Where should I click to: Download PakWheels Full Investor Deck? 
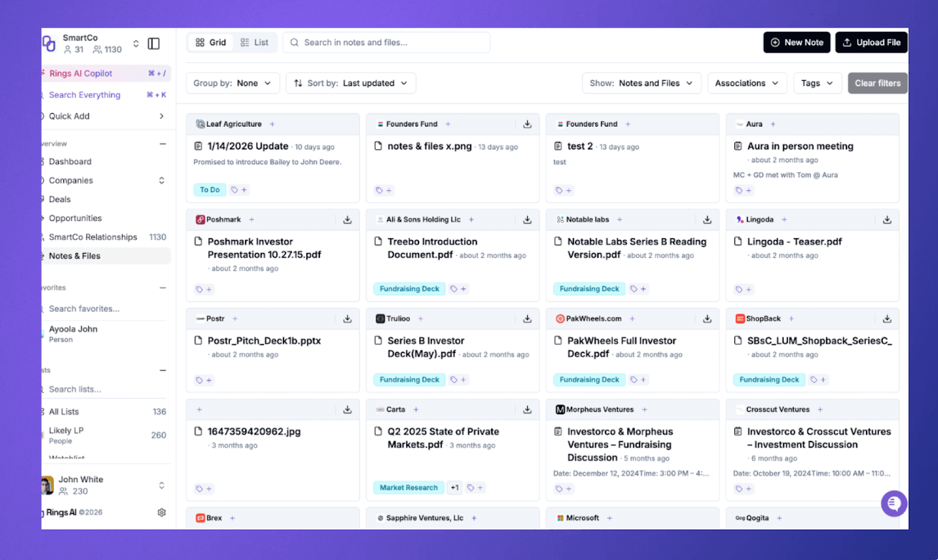[707, 319]
